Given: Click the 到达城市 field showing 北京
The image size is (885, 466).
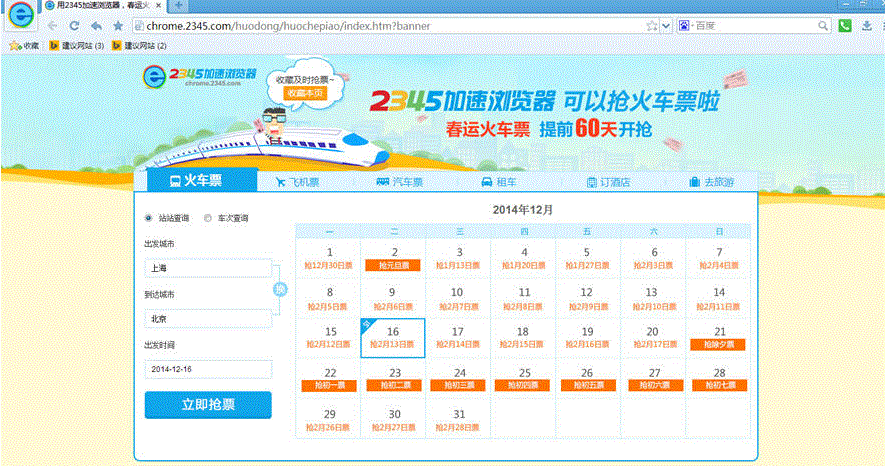Looking at the screenshot, I should coord(208,319).
